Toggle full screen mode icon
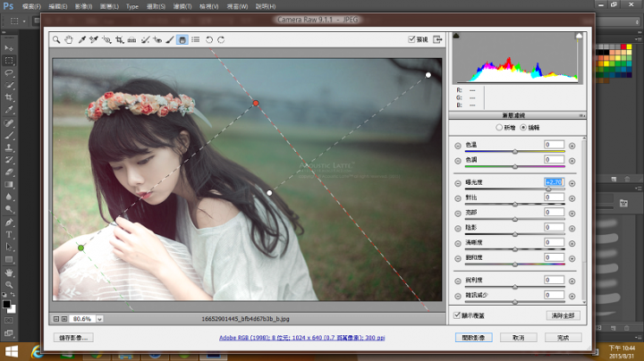Image resolution: width=644 pixels, height=361 pixels. tap(437, 39)
